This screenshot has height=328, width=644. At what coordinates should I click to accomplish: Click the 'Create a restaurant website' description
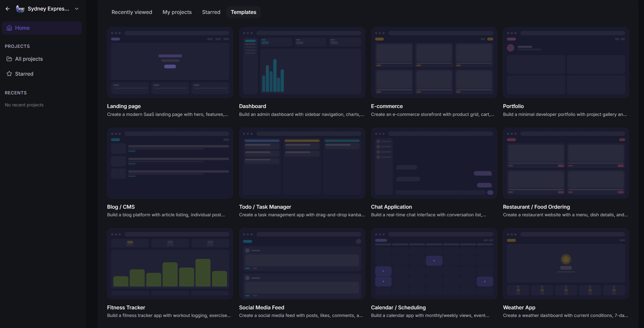coord(565,215)
